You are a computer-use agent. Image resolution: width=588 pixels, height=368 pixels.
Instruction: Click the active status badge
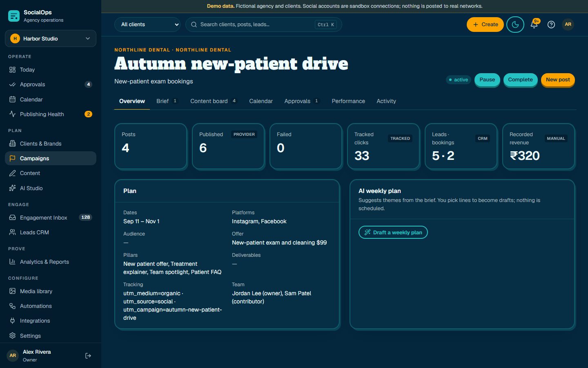(x=459, y=80)
